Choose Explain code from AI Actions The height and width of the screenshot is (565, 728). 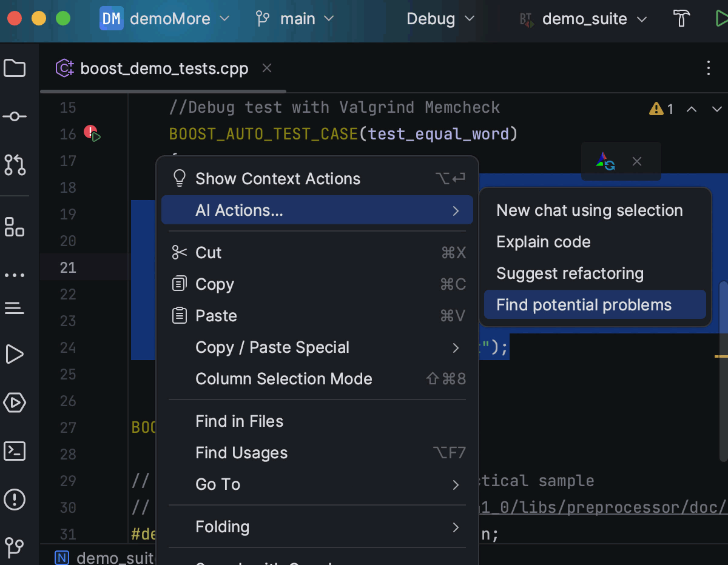543,242
